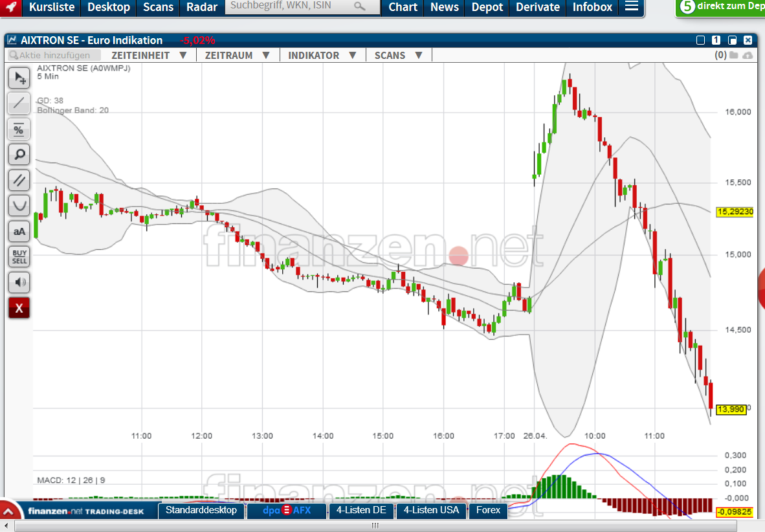This screenshot has width=765, height=532.
Task: Click the (0) counter beside folder
Action: 720,55
